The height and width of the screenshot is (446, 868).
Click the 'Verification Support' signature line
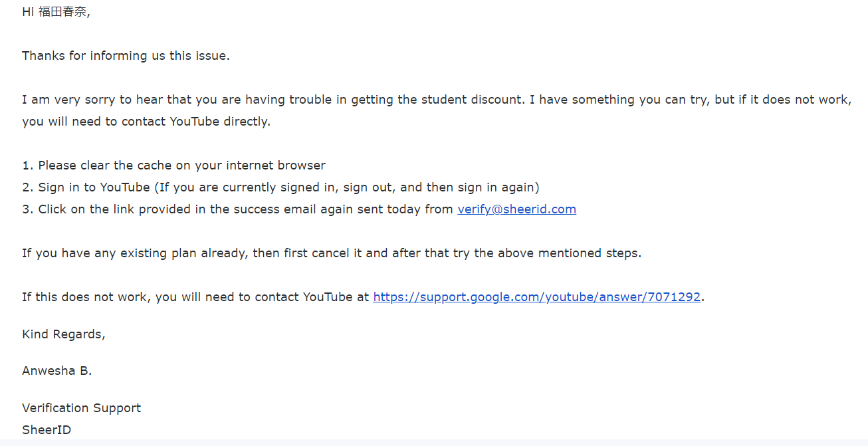click(x=82, y=408)
